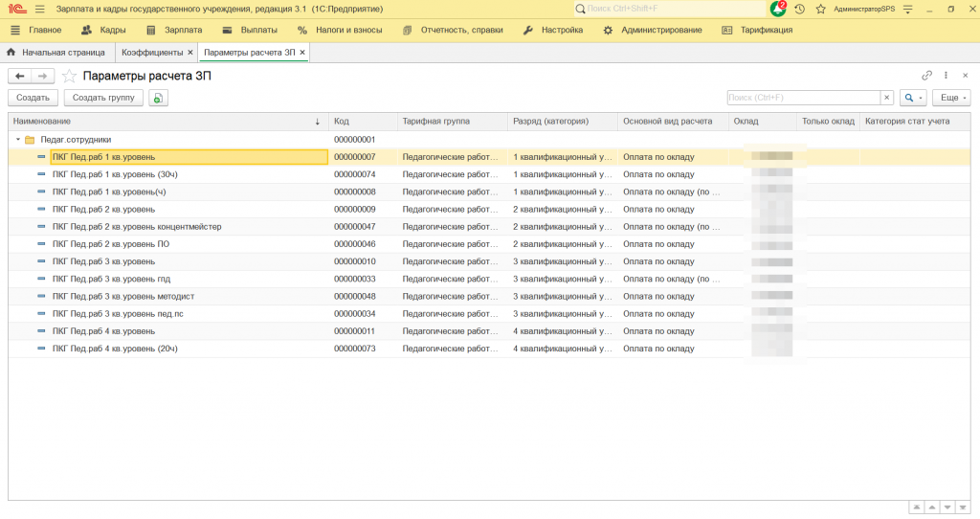The height and width of the screenshot is (519, 980).
Task: Focus the global search field
Action: [x=670, y=9]
